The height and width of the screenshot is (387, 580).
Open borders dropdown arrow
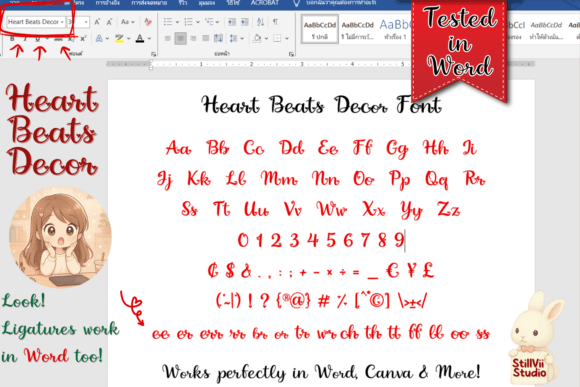click(x=287, y=38)
